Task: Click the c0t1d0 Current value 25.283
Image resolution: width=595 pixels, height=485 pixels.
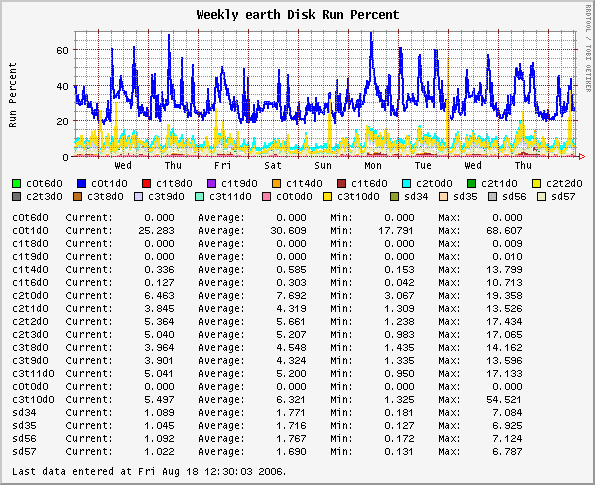Action: pos(156,231)
